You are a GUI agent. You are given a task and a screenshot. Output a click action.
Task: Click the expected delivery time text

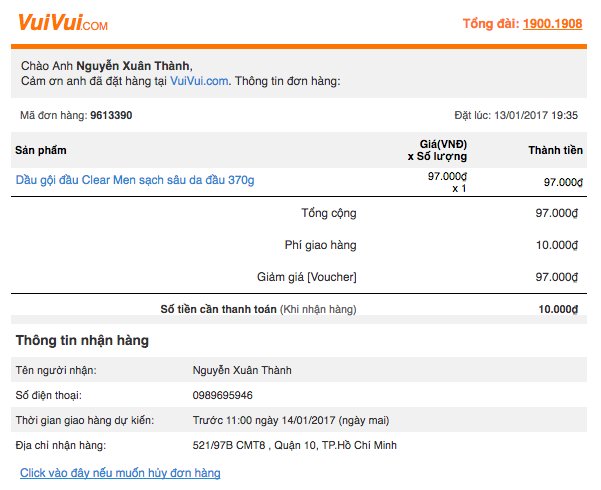click(291, 420)
